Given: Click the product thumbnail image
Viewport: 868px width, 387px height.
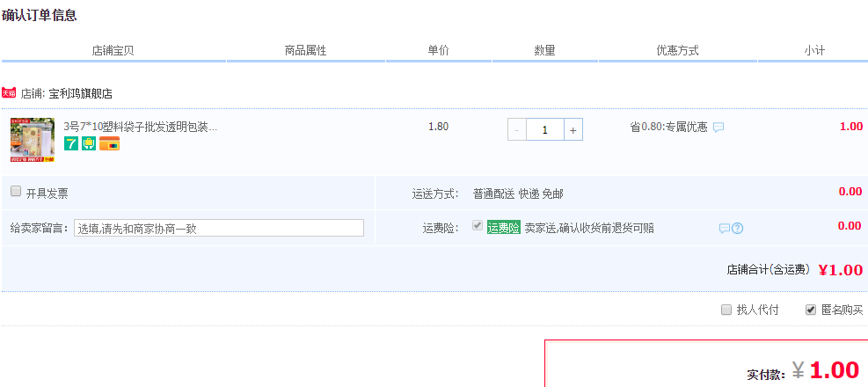Looking at the screenshot, I should coord(33,140).
